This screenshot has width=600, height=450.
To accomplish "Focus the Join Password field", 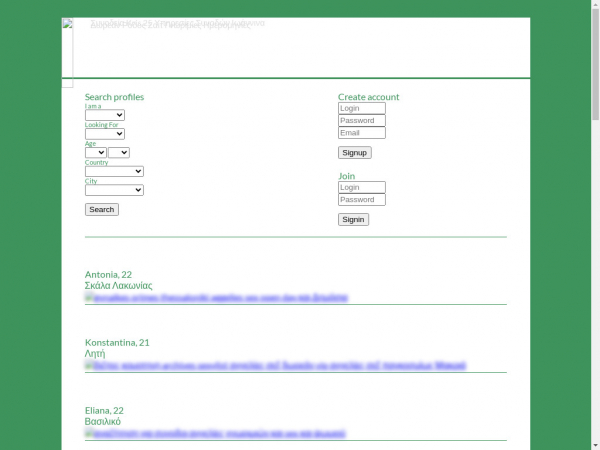I will [x=362, y=200].
